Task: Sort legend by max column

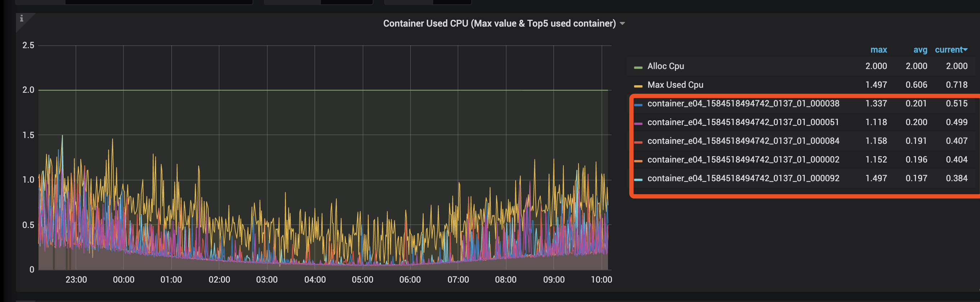Action: tap(879, 50)
